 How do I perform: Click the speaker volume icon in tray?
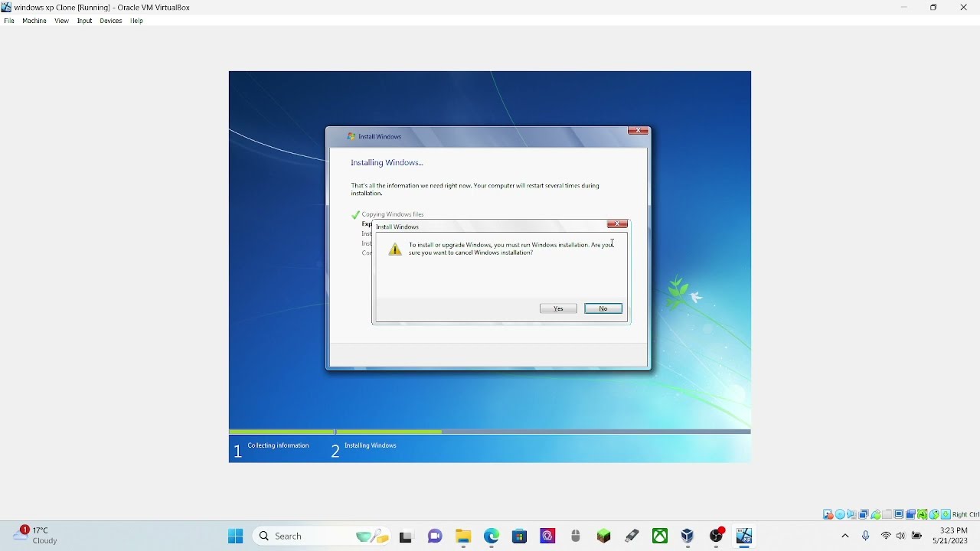(x=901, y=536)
